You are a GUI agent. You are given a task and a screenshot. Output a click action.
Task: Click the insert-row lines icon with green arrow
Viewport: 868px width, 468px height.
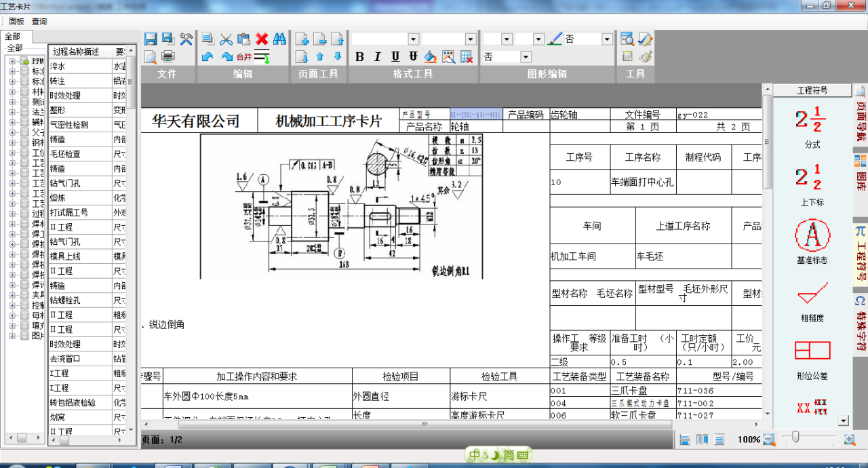[262, 56]
